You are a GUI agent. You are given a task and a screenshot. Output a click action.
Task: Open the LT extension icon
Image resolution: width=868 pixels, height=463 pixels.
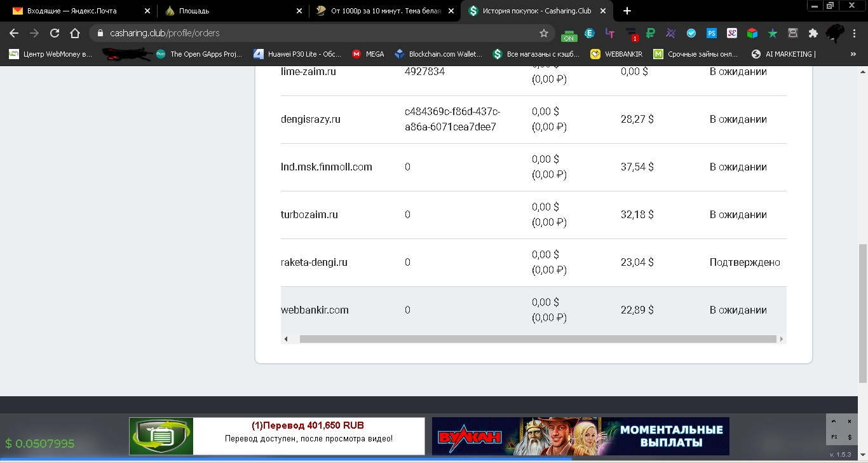pos(610,33)
